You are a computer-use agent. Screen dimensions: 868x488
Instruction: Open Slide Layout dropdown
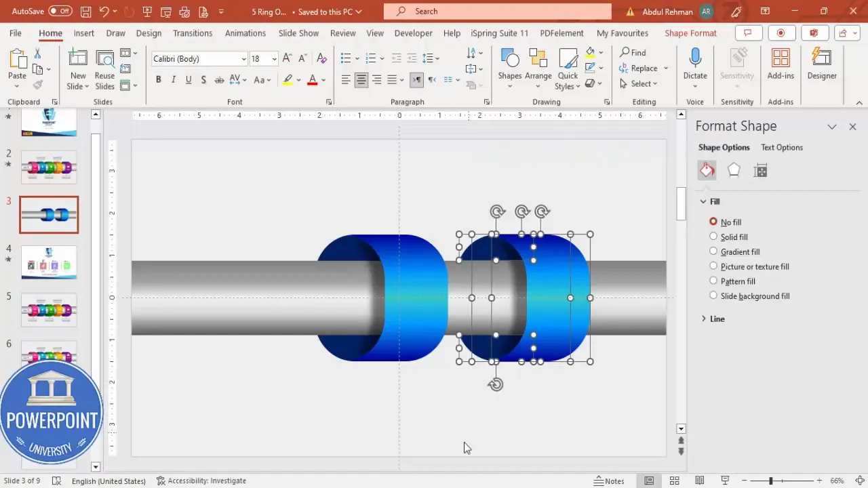click(129, 53)
